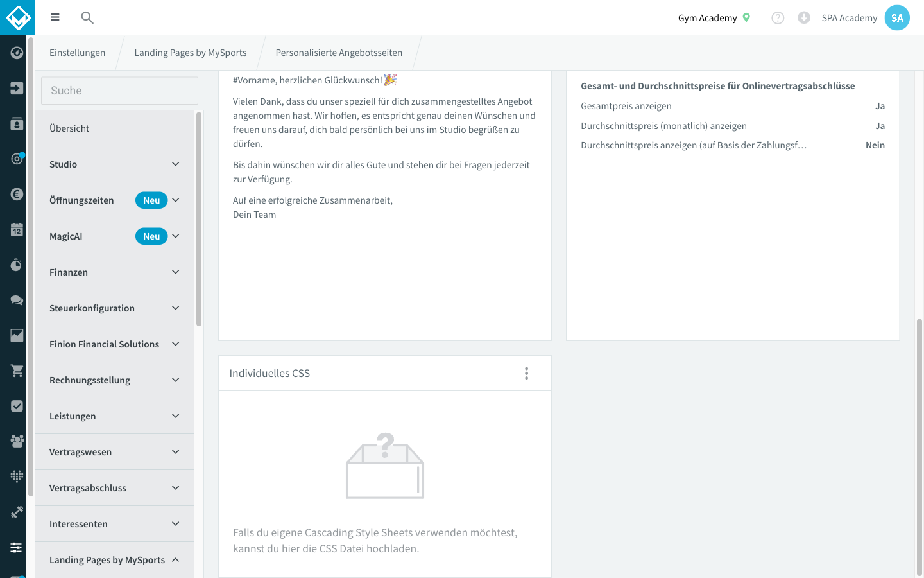924x578 pixels.
Task: Open the Individuelles CSS three-dot menu
Action: (x=527, y=373)
